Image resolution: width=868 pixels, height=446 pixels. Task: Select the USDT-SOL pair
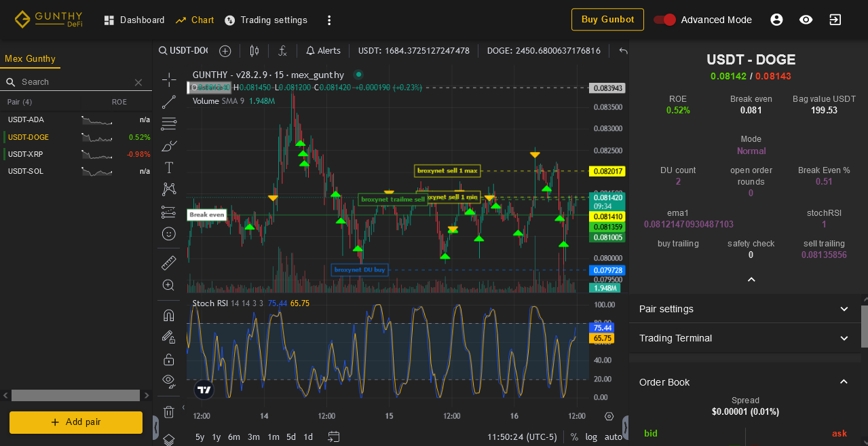pyautogui.click(x=76, y=171)
